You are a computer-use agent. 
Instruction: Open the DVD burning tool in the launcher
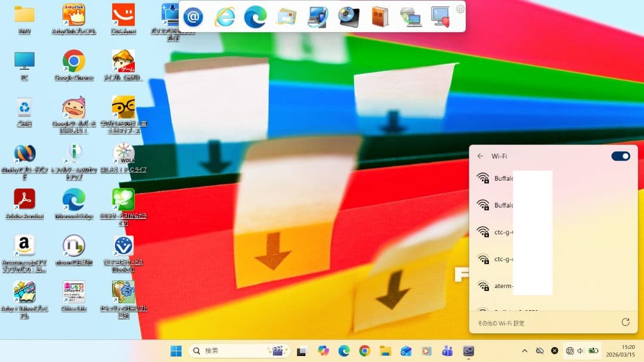click(x=348, y=16)
